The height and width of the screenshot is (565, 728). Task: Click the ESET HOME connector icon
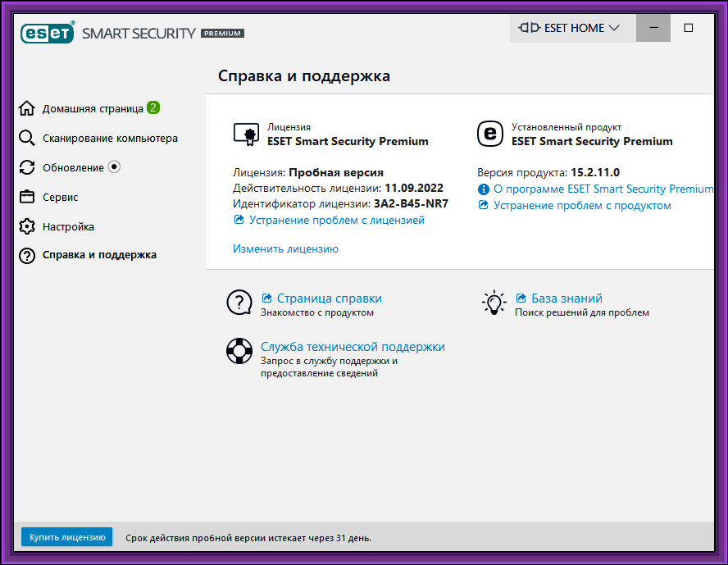click(x=530, y=28)
